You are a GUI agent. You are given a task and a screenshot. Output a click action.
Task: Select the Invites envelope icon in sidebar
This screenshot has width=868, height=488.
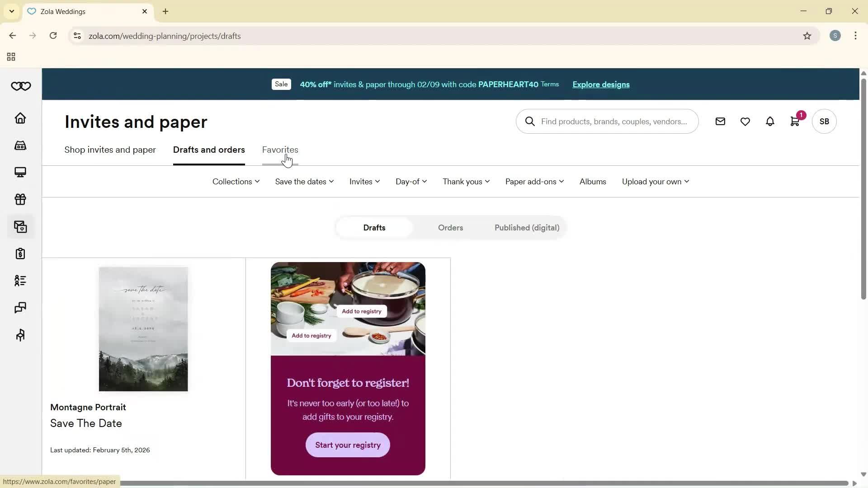[x=20, y=226]
